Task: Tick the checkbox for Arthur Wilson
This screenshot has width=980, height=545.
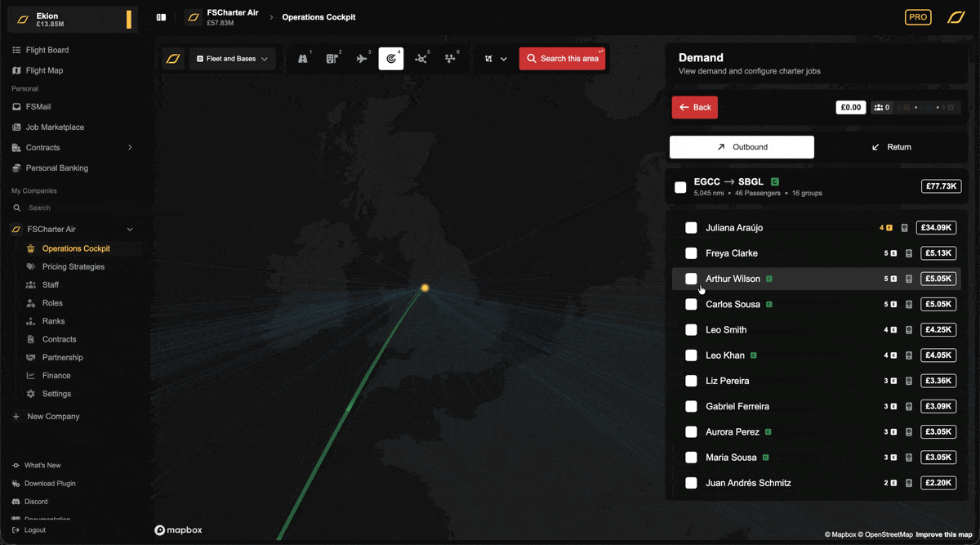Action: click(x=691, y=279)
